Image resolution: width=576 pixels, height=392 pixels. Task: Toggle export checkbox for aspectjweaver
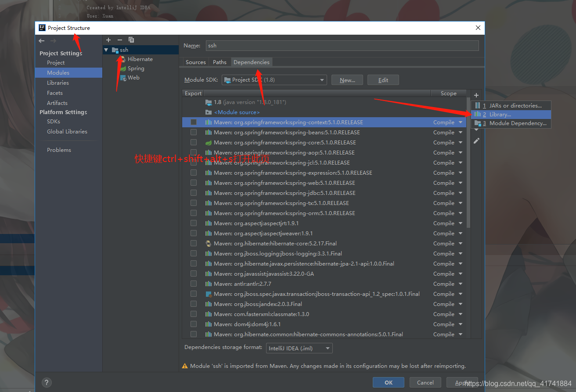194,234
